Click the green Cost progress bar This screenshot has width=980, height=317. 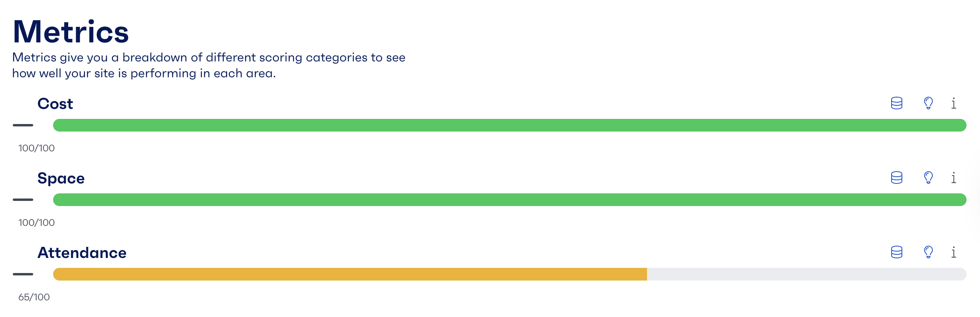tap(509, 125)
